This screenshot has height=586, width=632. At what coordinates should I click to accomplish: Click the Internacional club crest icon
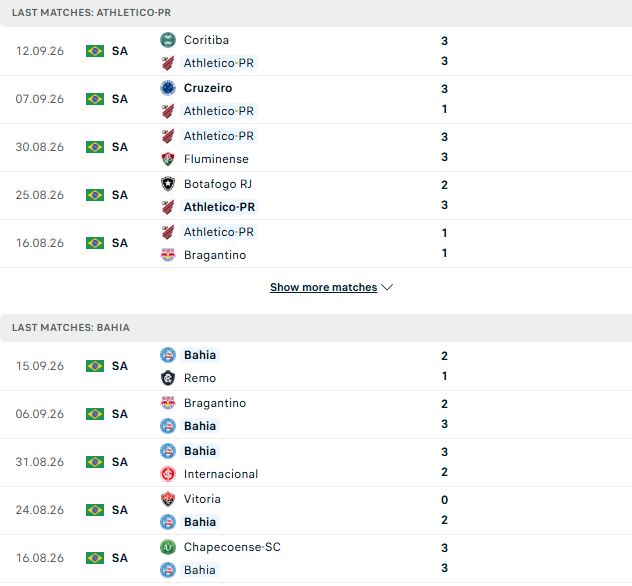pos(168,474)
